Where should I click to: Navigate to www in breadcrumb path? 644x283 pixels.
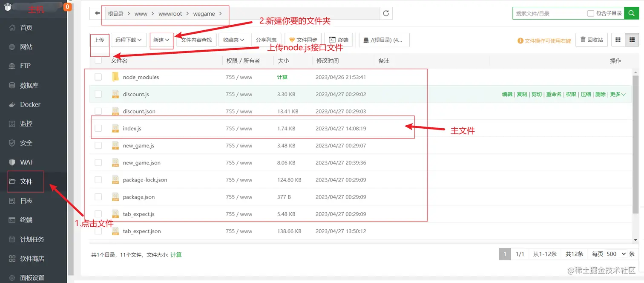(x=141, y=14)
